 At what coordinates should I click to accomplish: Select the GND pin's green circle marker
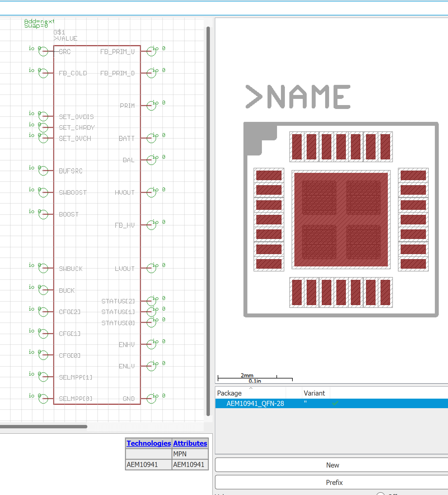point(151,399)
